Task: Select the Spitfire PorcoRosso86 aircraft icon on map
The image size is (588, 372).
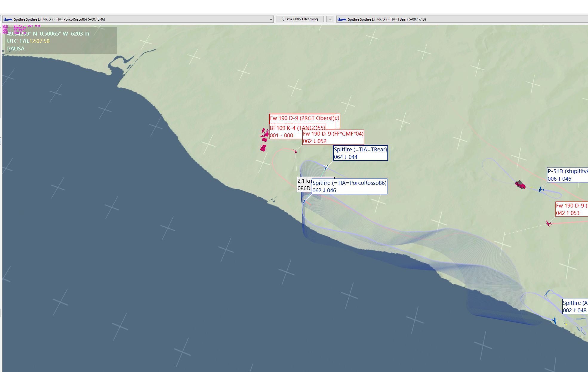Action: coord(304,202)
